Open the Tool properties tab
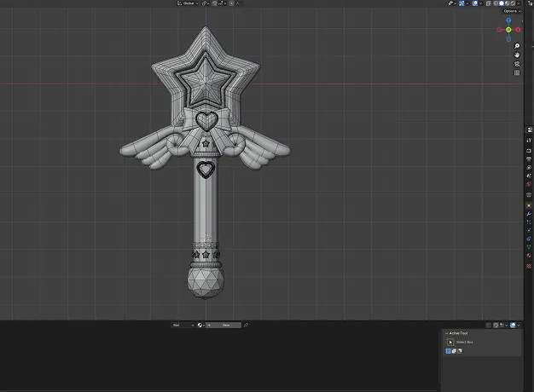 point(529,141)
